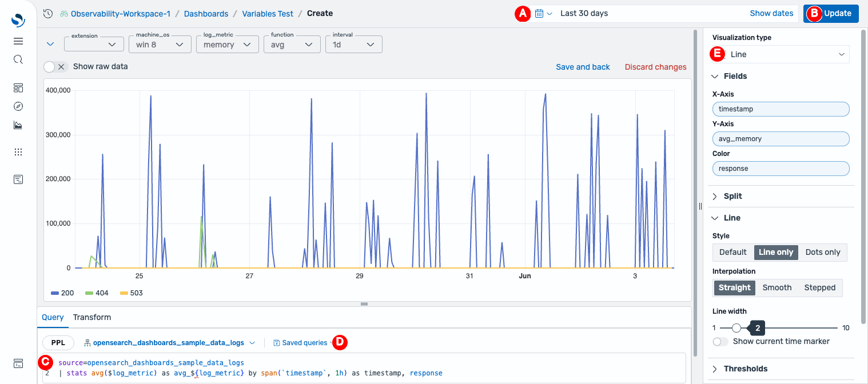Image resolution: width=868 pixels, height=384 pixels.
Task: Click Save and back
Action: pos(583,67)
